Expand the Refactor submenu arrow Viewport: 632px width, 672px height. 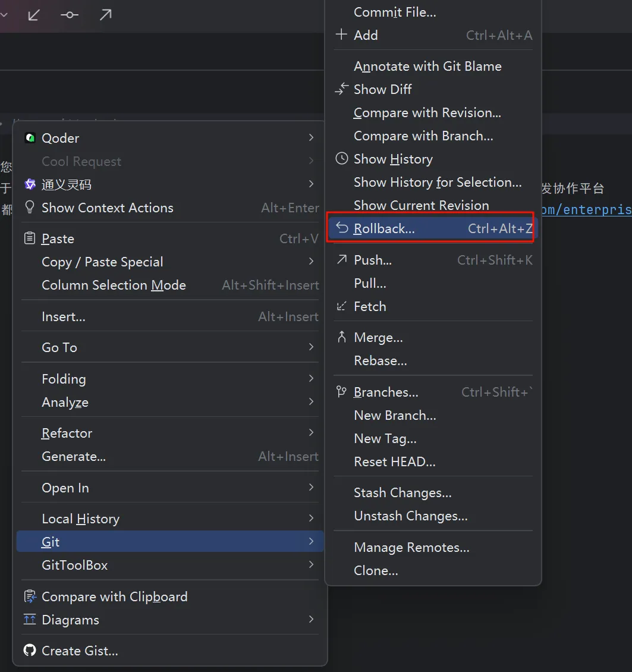tap(312, 432)
